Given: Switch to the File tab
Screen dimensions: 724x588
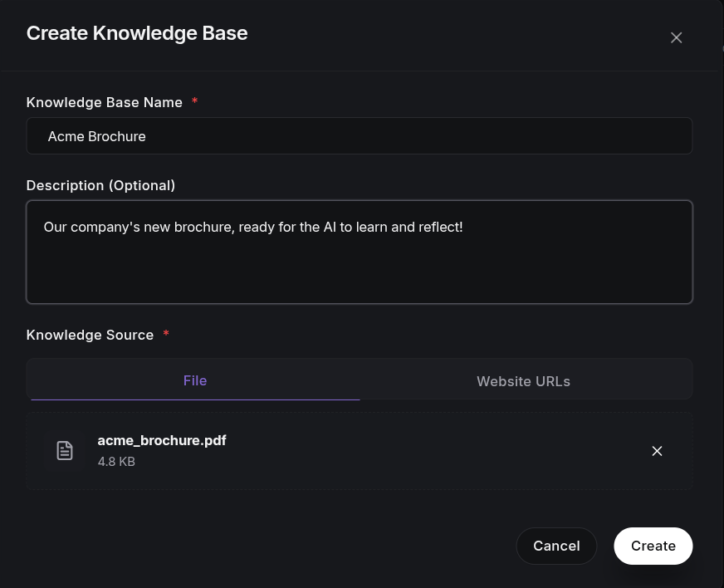Looking at the screenshot, I should tap(195, 380).
